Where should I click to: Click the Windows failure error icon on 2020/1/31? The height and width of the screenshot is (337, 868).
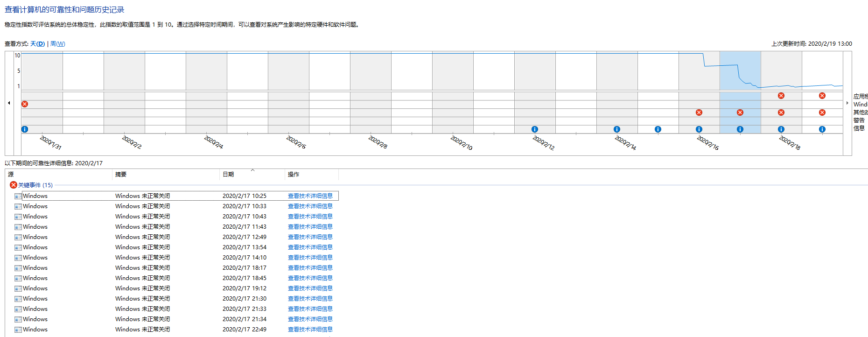25,104
